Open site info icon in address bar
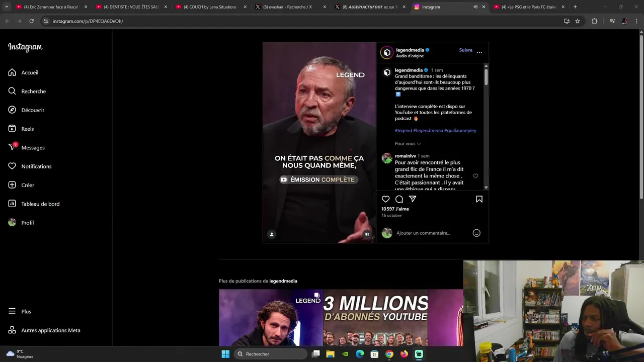This screenshot has height=362, width=644. pos(46,21)
